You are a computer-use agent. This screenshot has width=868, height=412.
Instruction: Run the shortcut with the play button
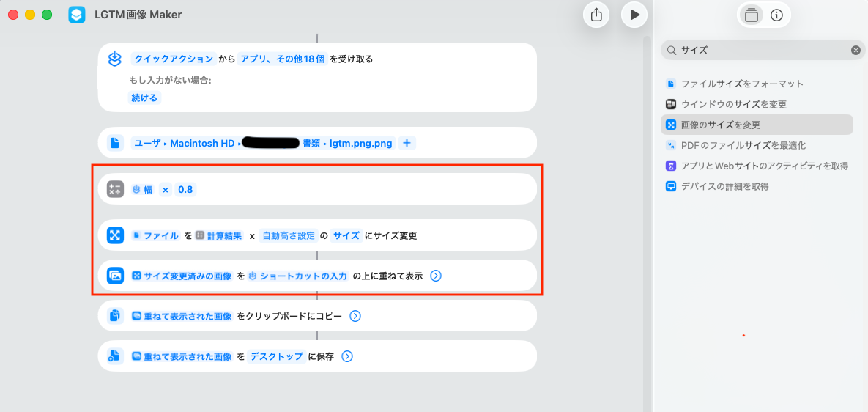point(634,15)
